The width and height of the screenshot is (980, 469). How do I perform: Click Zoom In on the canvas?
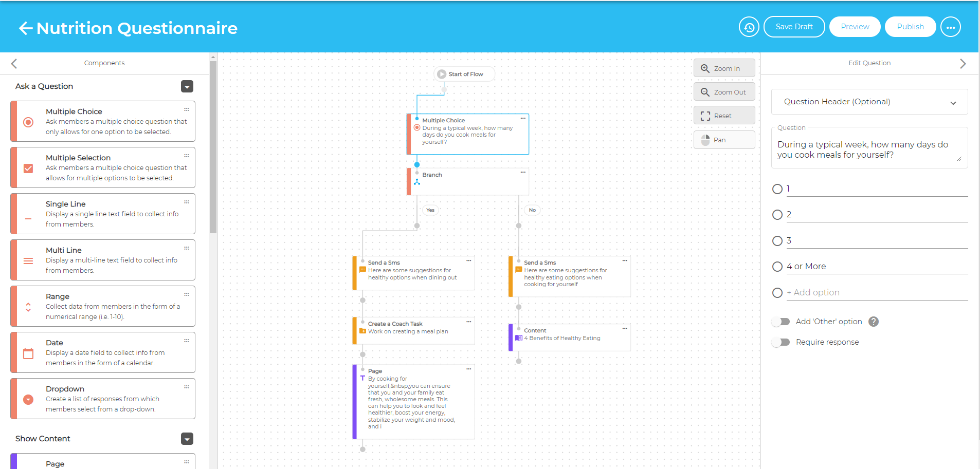tap(724, 68)
